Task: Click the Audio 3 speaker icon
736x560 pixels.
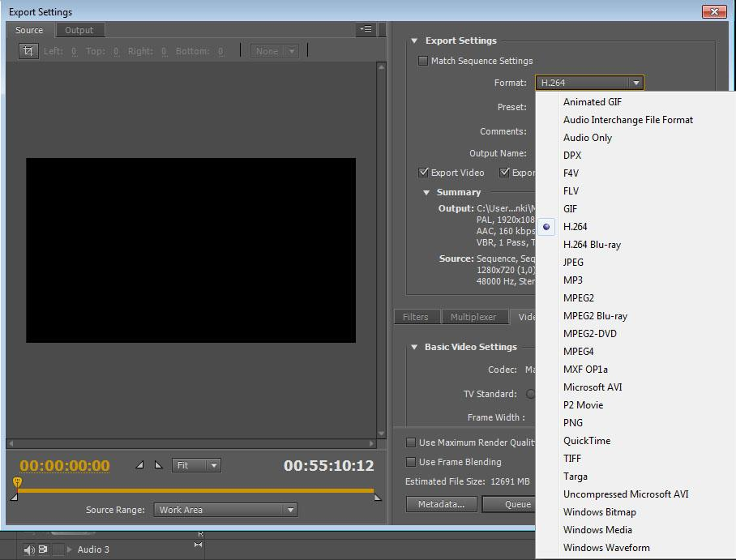Action: (29, 549)
